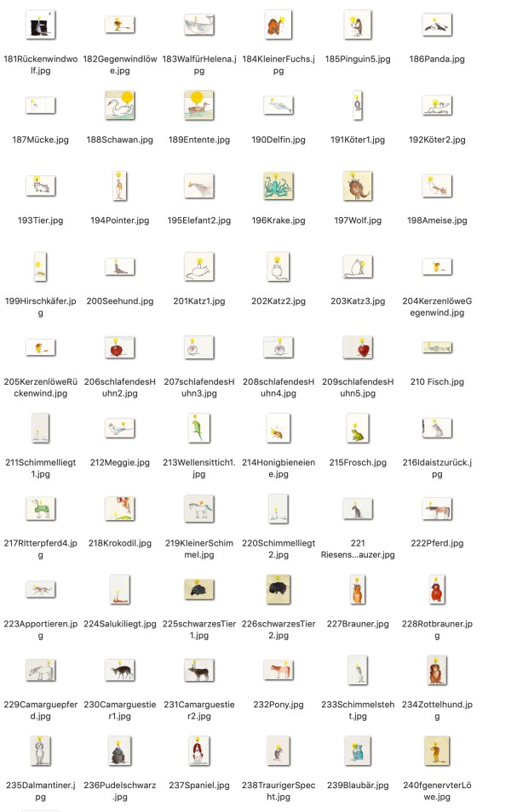Viewport: 517px width, 812px height.
Task: Click the 206schlafendesHuhn2.jpg red hen thumbnail
Action: pos(119,347)
